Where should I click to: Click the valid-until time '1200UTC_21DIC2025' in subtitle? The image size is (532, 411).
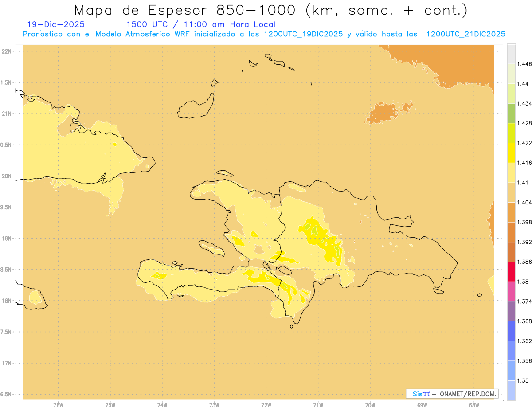pyautogui.click(x=466, y=34)
